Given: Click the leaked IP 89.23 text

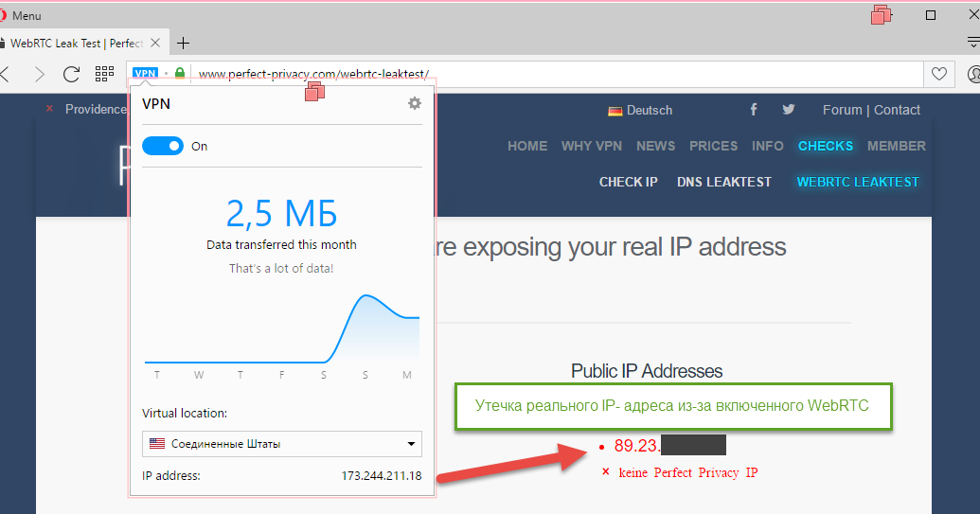Looking at the screenshot, I should pyautogui.click(x=637, y=446).
